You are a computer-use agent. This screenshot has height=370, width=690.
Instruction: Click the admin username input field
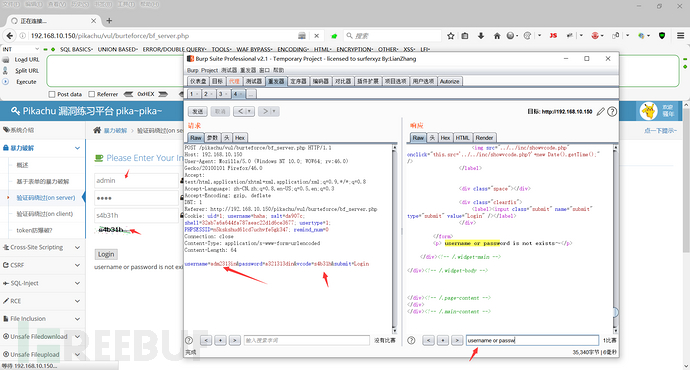point(136,180)
